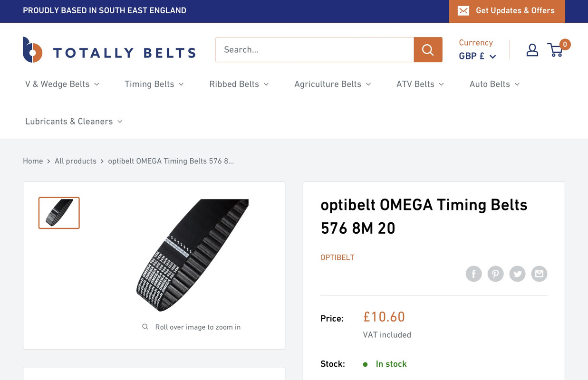Open the user account icon
The width and height of the screenshot is (588, 380).
click(532, 50)
